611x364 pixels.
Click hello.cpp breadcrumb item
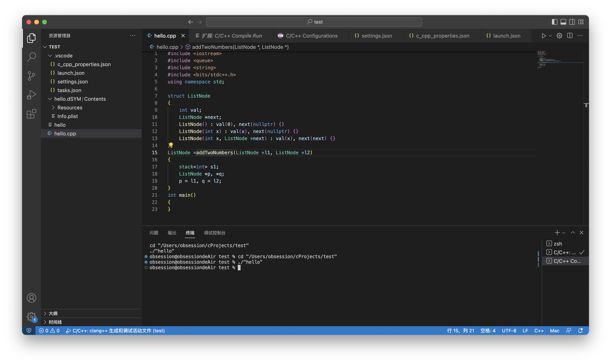[x=164, y=47]
